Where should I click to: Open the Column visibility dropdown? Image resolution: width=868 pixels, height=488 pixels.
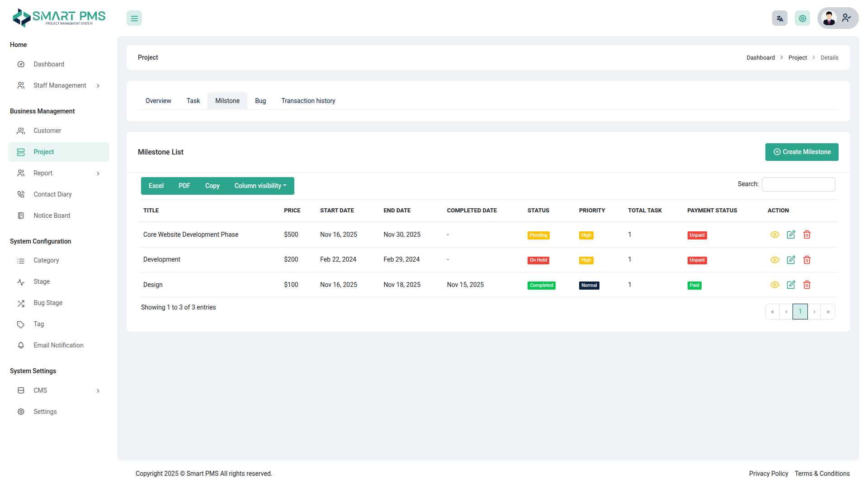(260, 186)
